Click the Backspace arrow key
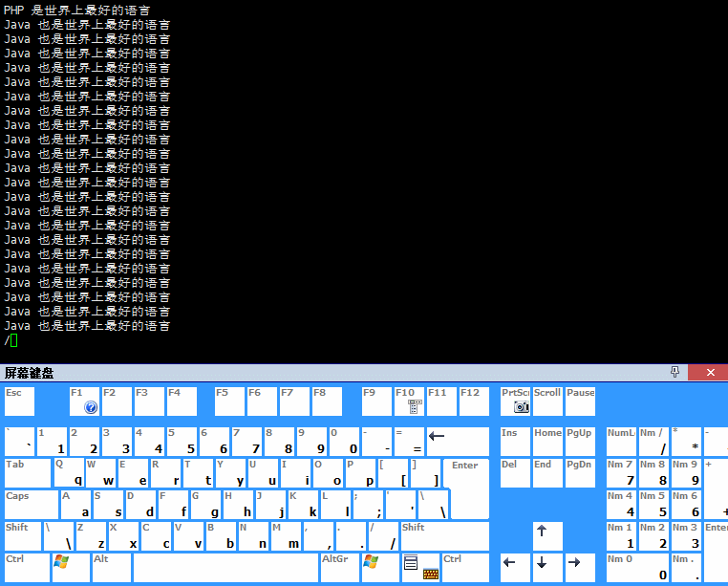This screenshot has height=586, width=728. click(458, 442)
